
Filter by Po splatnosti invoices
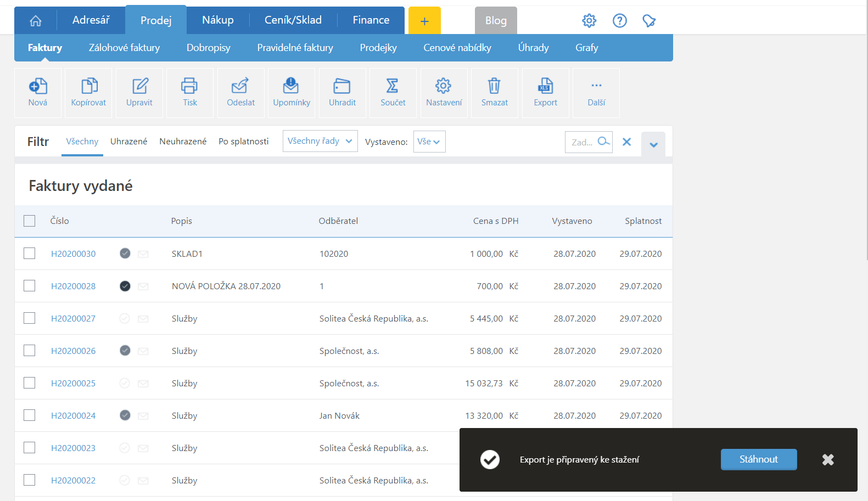pyautogui.click(x=244, y=142)
